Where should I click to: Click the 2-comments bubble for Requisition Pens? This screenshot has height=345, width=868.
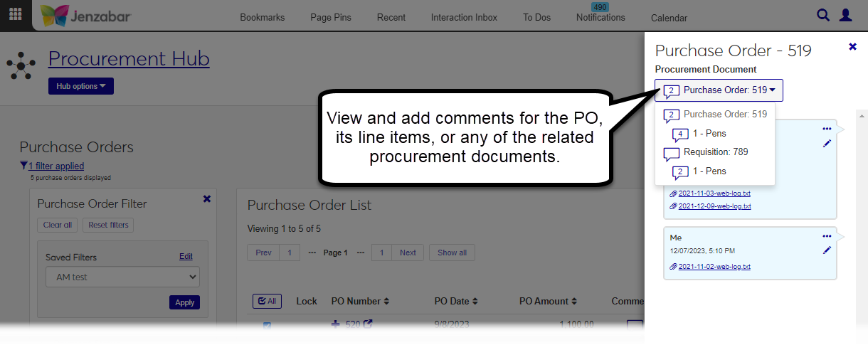click(x=680, y=173)
